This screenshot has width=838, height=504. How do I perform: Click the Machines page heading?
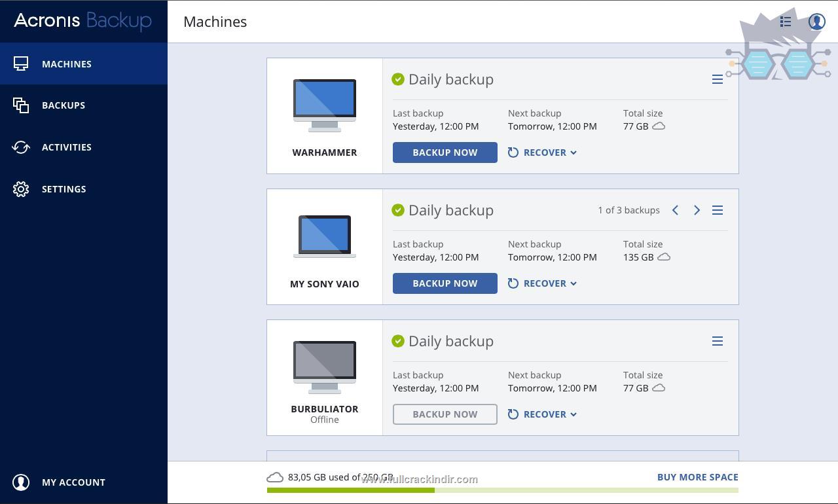(215, 22)
